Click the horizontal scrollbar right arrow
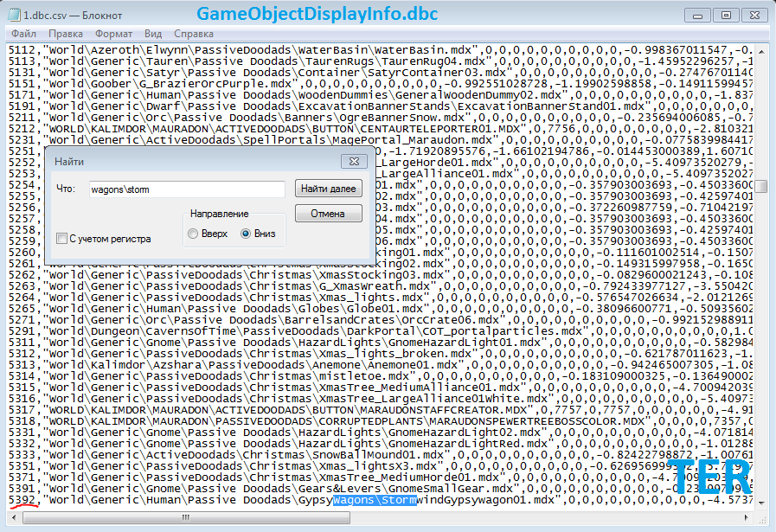This screenshot has height=532, width=776. point(747,517)
